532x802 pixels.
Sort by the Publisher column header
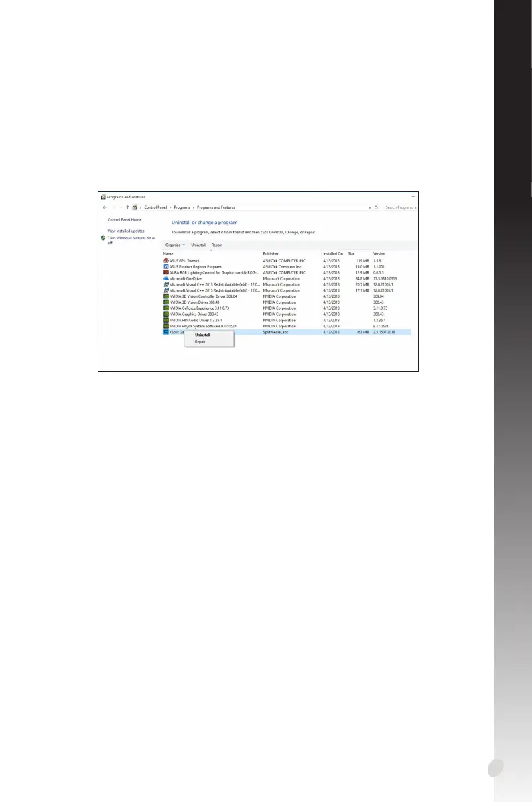coord(271,253)
